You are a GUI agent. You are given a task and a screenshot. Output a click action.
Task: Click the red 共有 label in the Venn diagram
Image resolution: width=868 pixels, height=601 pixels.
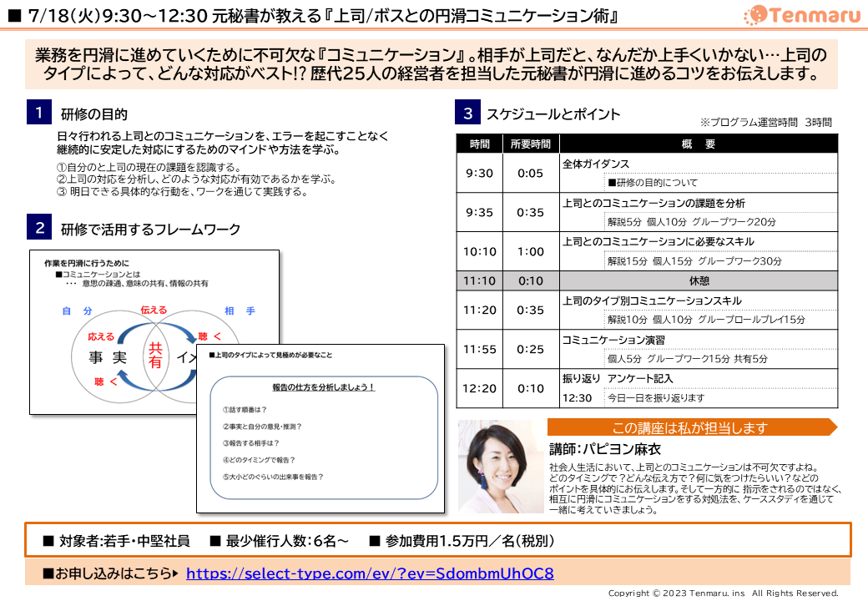click(x=155, y=356)
